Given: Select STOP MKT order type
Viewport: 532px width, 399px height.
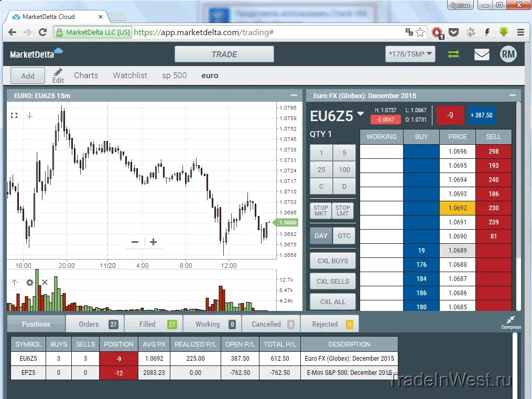Looking at the screenshot, I should click(x=321, y=210).
